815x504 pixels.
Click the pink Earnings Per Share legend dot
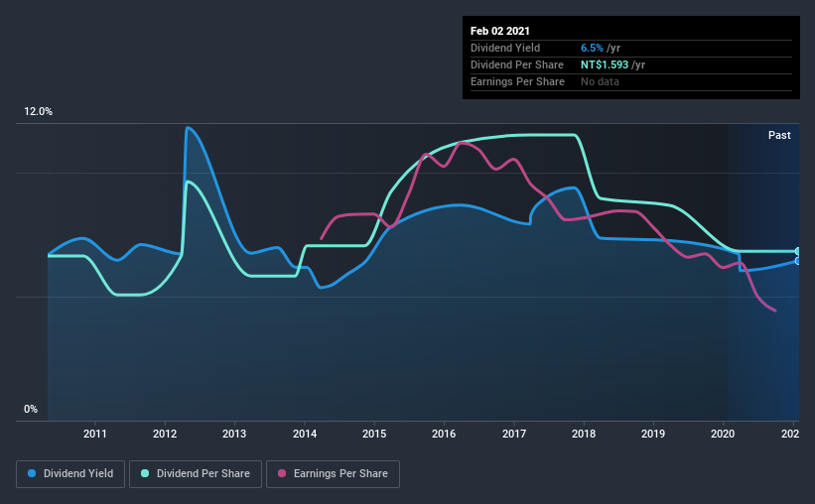[282, 473]
